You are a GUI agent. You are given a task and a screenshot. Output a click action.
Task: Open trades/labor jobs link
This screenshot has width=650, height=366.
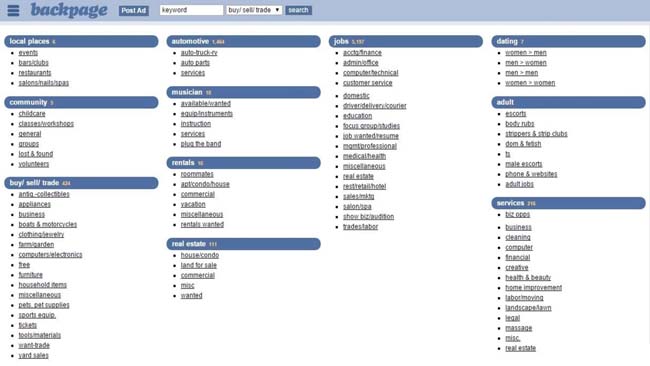click(x=361, y=227)
